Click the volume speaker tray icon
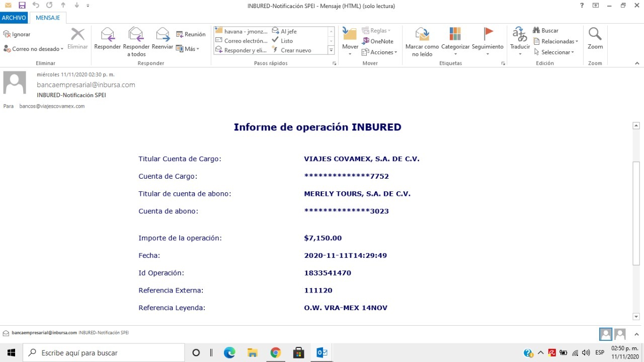This screenshot has height=362, width=644. tap(586, 353)
